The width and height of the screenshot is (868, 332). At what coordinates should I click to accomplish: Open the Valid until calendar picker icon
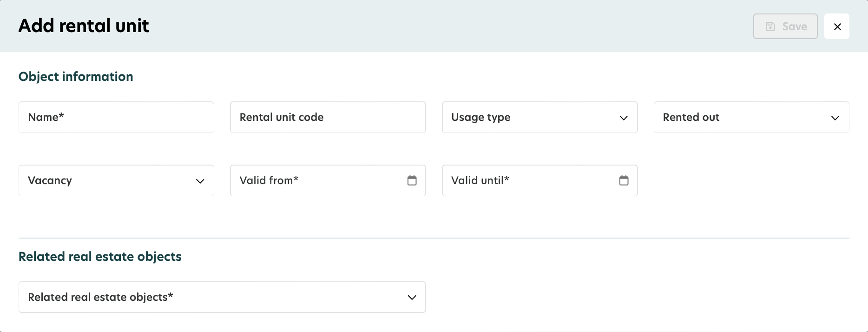624,180
